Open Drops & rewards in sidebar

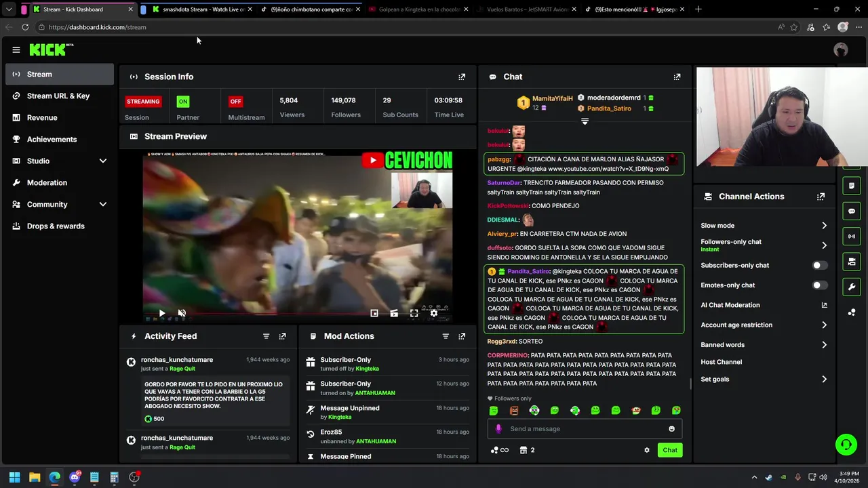(x=60, y=226)
